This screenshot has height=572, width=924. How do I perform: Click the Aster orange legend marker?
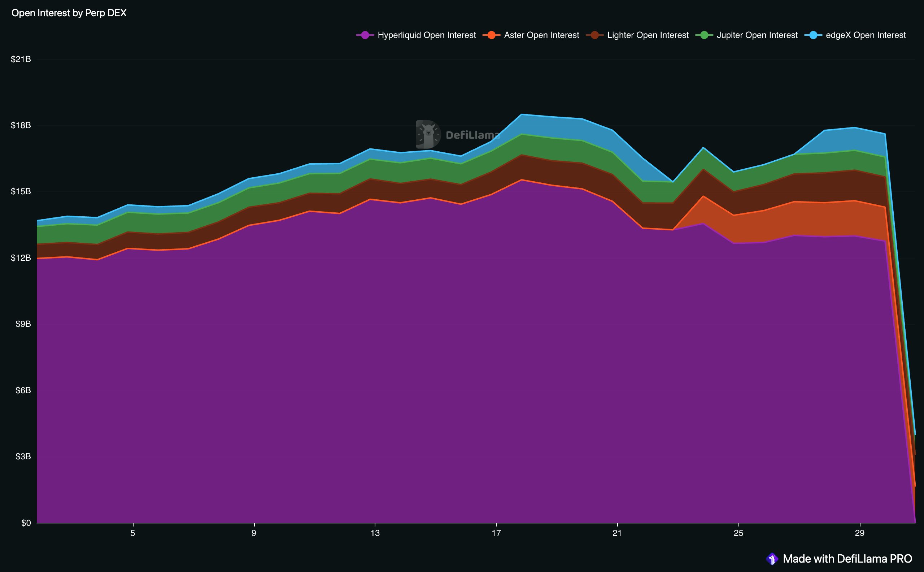coord(491,35)
